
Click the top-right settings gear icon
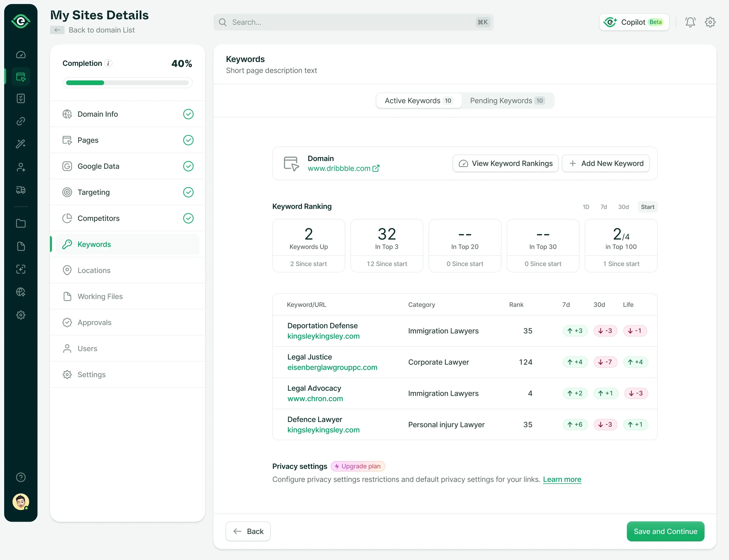click(x=710, y=22)
